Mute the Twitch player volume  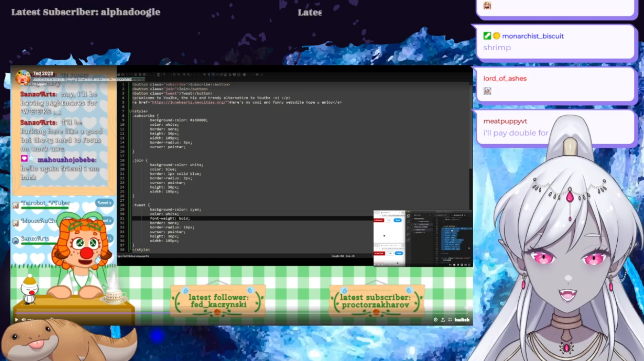click(23, 320)
